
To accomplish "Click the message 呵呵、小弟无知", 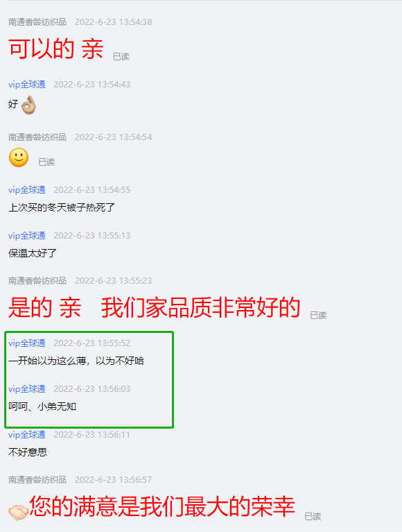I will click(42, 406).
